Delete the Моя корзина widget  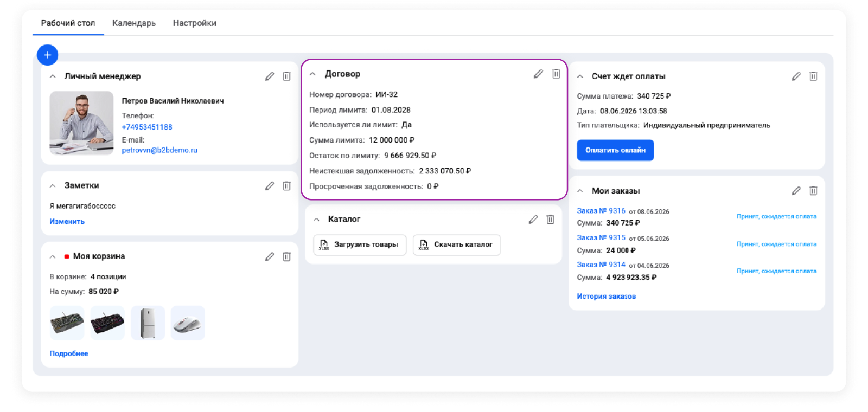click(x=287, y=257)
